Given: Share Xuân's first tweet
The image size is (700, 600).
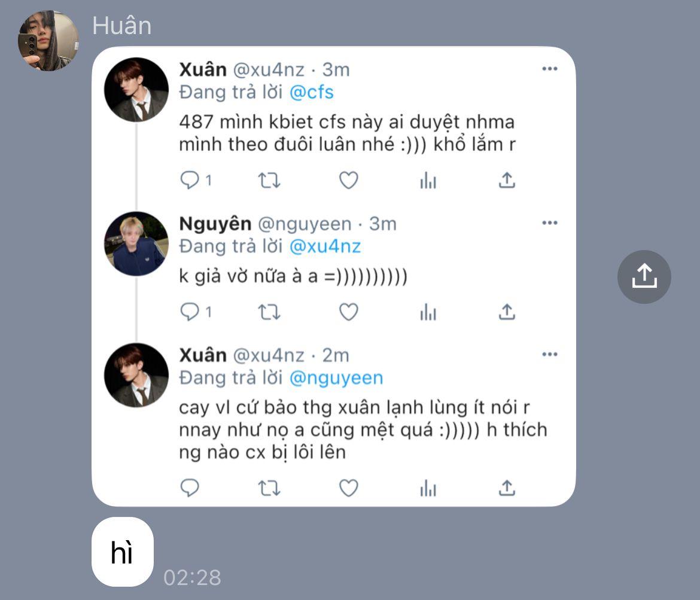Looking at the screenshot, I should (507, 180).
